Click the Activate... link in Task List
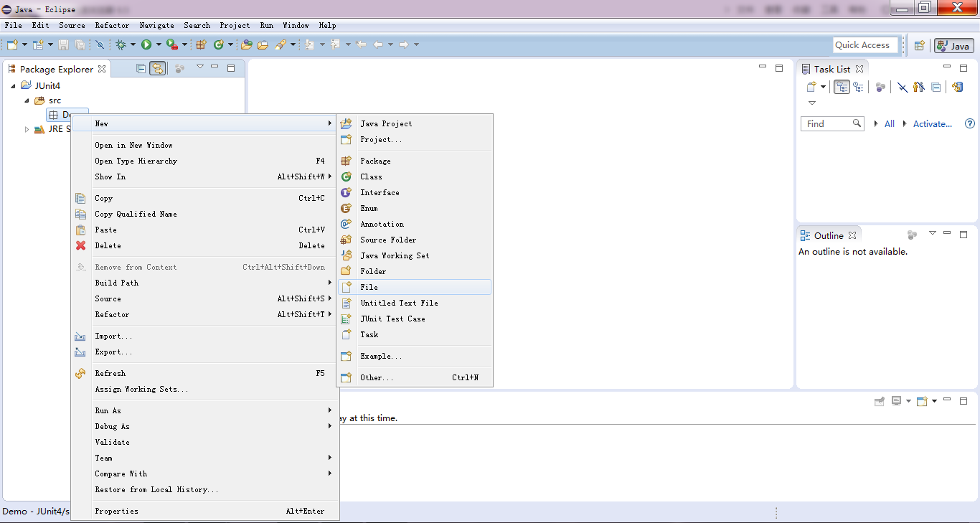This screenshot has width=980, height=523. tap(933, 124)
